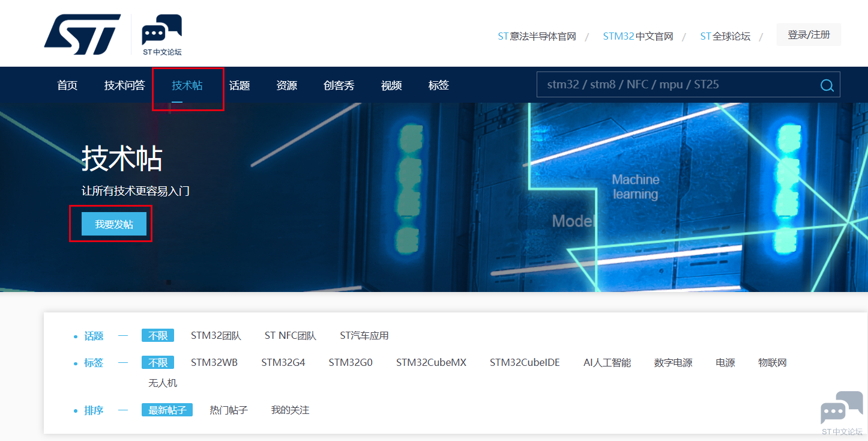The width and height of the screenshot is (868, 441).
Task: Open the 标签 navigation item
Action: click(439, 85)
